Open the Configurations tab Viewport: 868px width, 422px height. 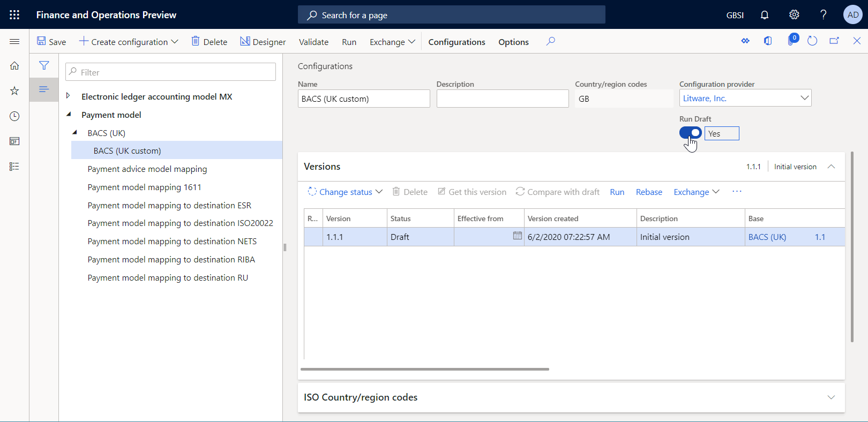pos(457,42)
